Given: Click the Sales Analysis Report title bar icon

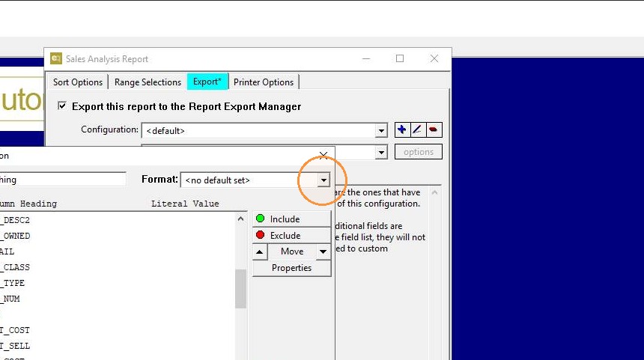Looking at the screenshot, I should 56,58.
